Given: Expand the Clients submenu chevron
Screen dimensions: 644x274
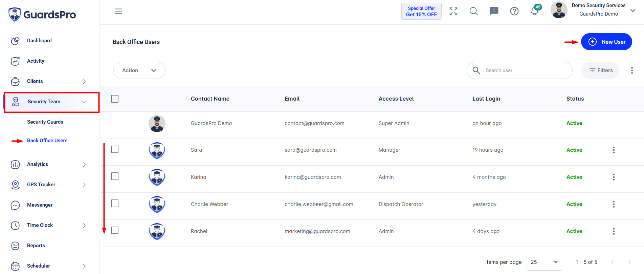Looking at the screenshot, I should pos(84,82).
